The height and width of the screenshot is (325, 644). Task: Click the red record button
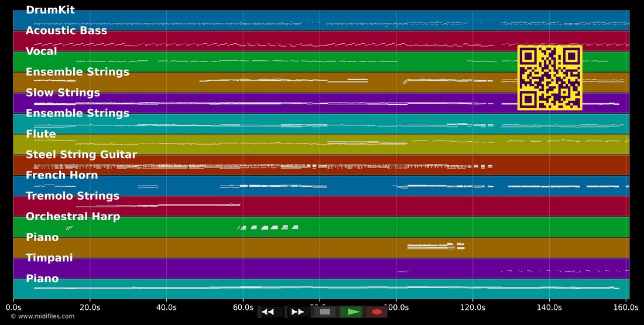point(376,312)
